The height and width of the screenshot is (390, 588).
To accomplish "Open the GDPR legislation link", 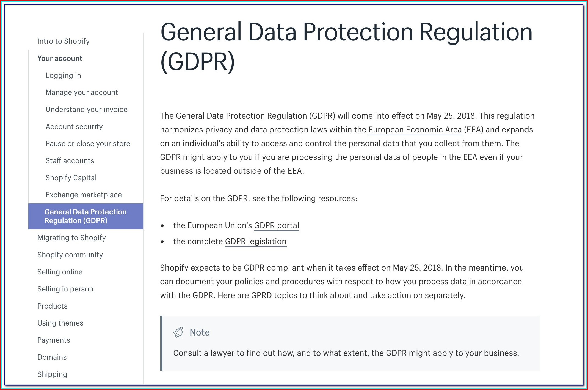I will [x=256, y=241].
